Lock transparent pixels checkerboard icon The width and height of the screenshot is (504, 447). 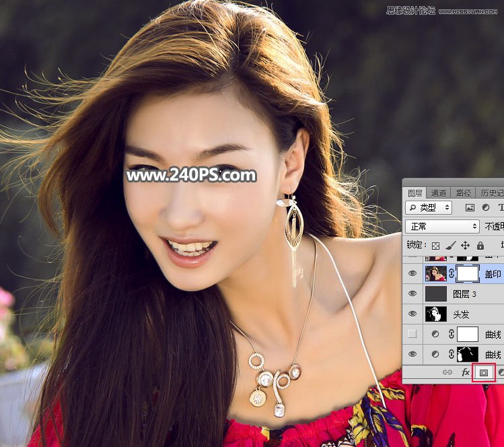coord(435,246)
